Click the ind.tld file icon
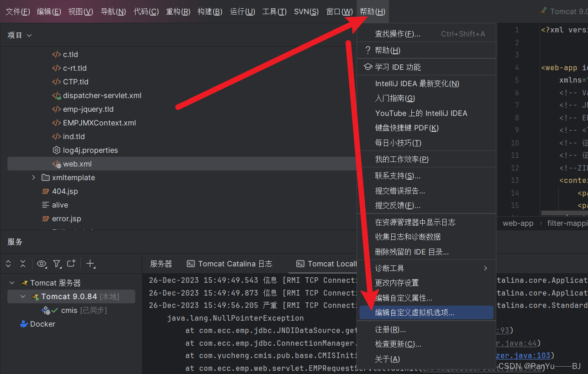This screenshot has height=374, width=588. (x=56, y=136)
